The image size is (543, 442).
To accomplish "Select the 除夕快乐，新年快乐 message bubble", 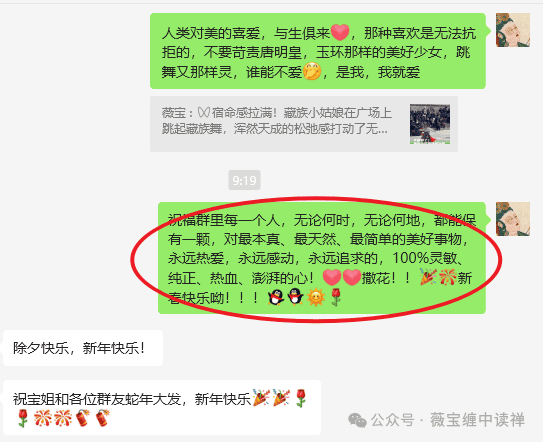I will coord(83,348).
